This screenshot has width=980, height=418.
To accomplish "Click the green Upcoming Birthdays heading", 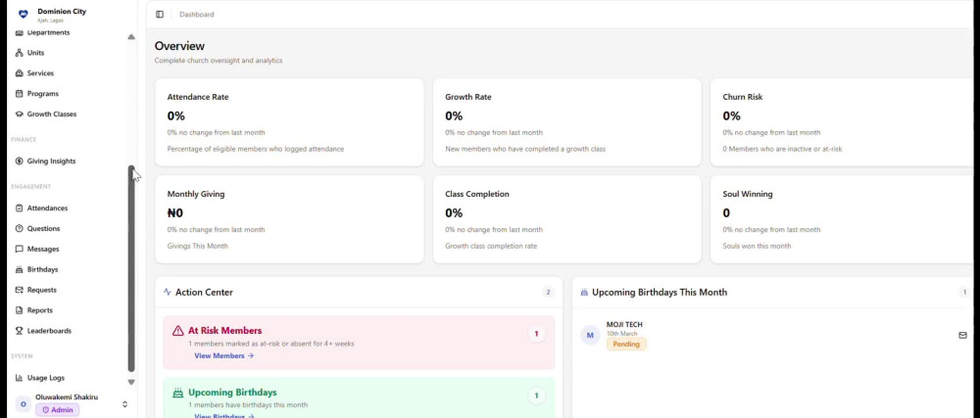I will (x=232, y=393).
